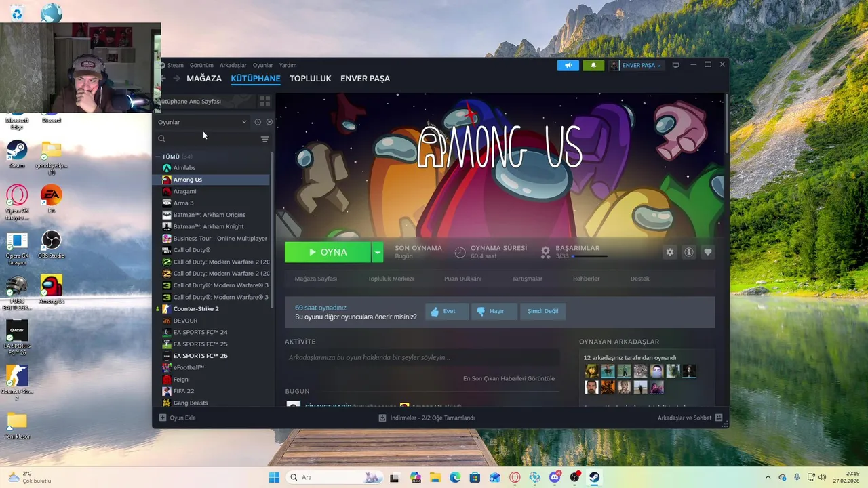Collapse the TÜMÜ games group
This screenshot has width=868, height=488.
pyautogui.click(x=158, y=157)
